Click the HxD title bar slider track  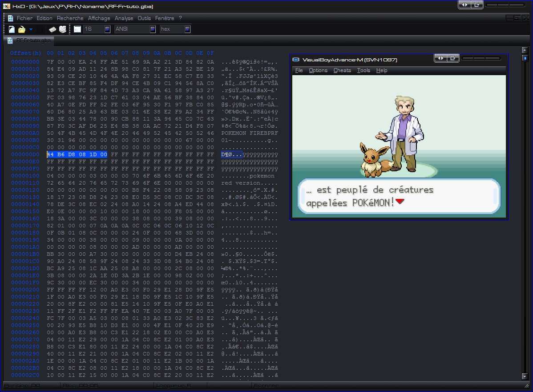(505, 5)
